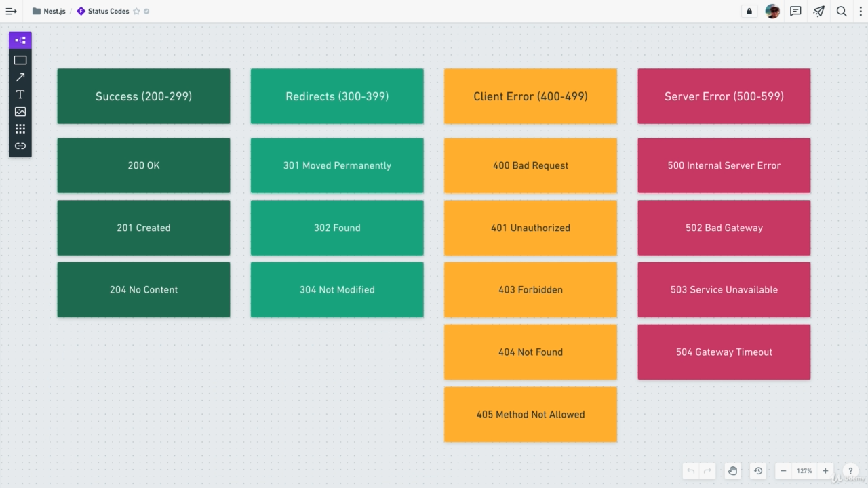Toggle the hand pan mode

(x=732, y=471)
